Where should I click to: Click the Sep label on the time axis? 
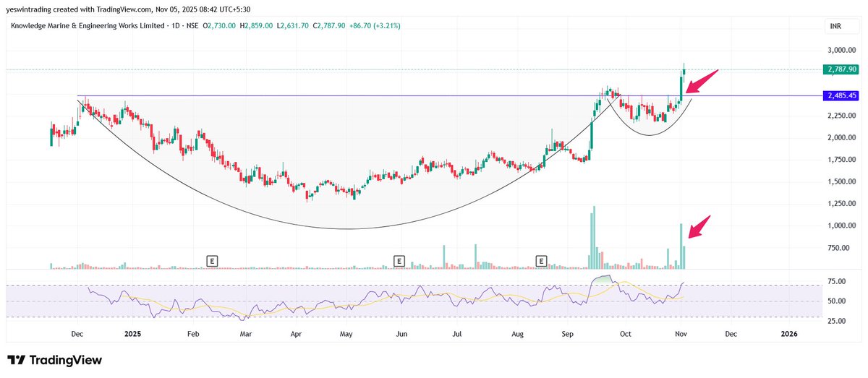click(x=568, y=334)
